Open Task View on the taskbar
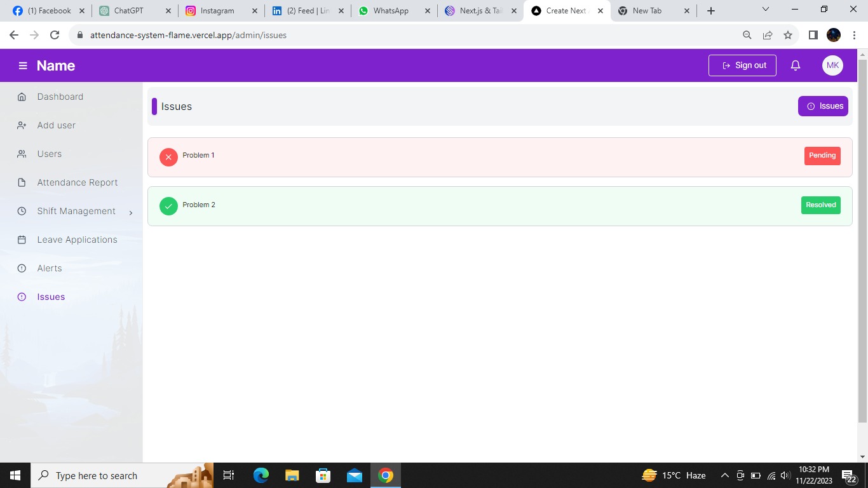 point(229,475)
